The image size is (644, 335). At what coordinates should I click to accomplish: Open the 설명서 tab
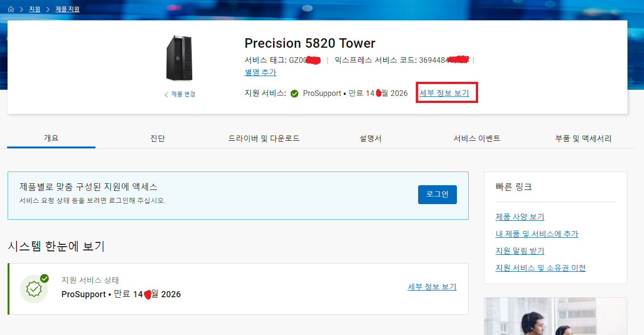(x=370, y=138)
